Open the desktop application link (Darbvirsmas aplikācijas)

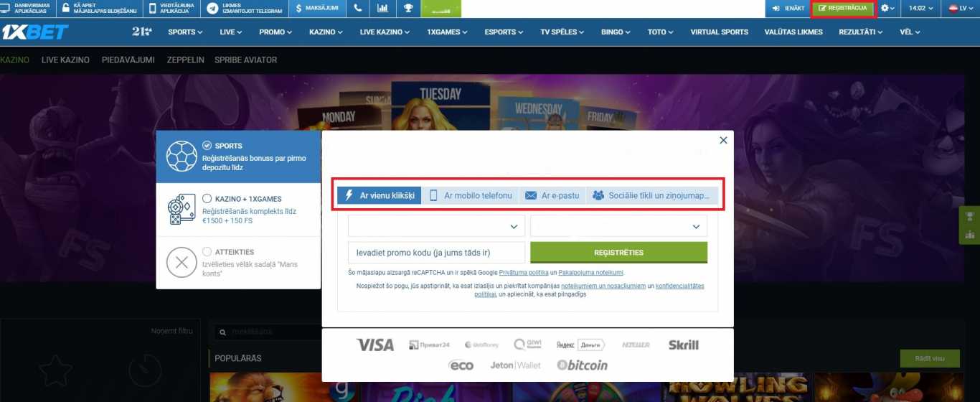(x=27, y=9)
